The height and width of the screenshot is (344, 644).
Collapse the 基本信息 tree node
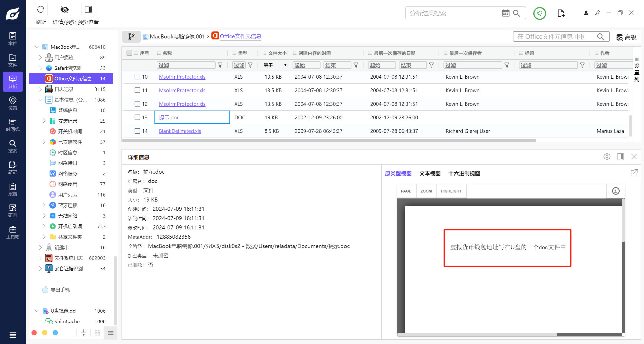click(x=41, y=100)
